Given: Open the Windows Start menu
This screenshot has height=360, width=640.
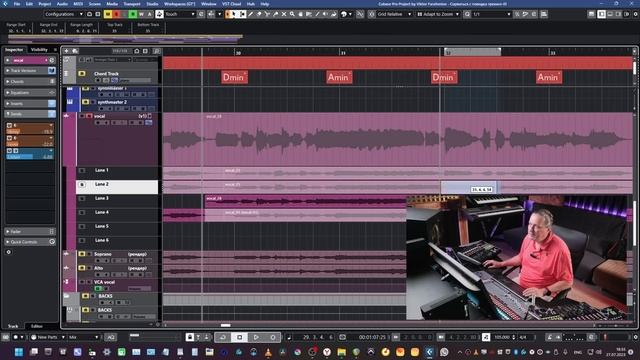Looking at the screenshot, I should 19,352.
